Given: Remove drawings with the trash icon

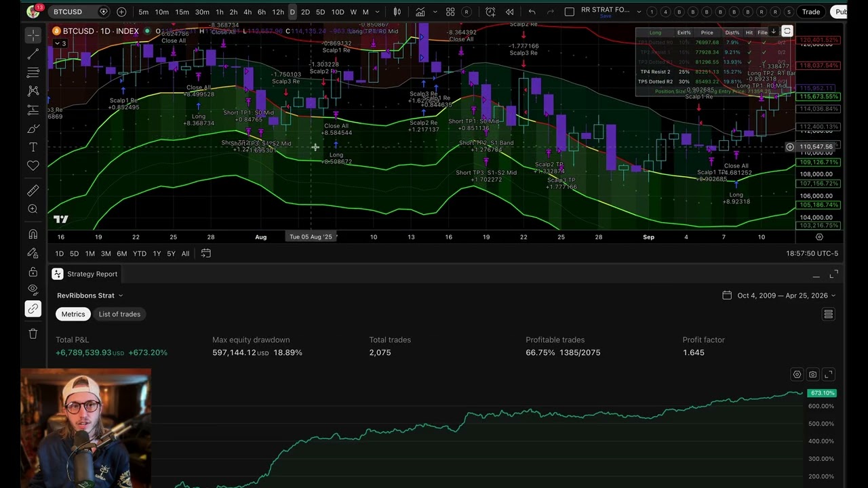Looking at the screenshot, I should [33, 333].
